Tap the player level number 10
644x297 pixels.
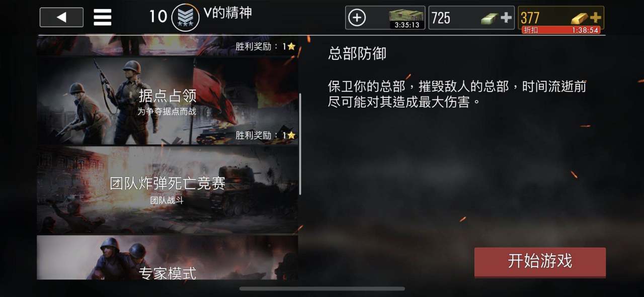click(157, 17)
